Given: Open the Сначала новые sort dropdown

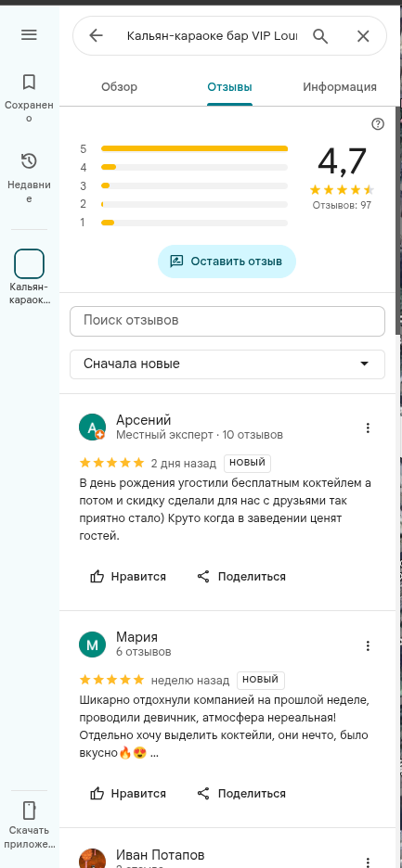Looking at the screenshot, I should [x=227, y=364].
